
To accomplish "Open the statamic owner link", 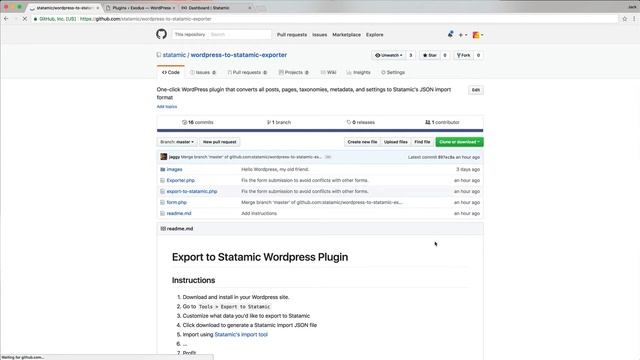I will [x=174, y=55].
